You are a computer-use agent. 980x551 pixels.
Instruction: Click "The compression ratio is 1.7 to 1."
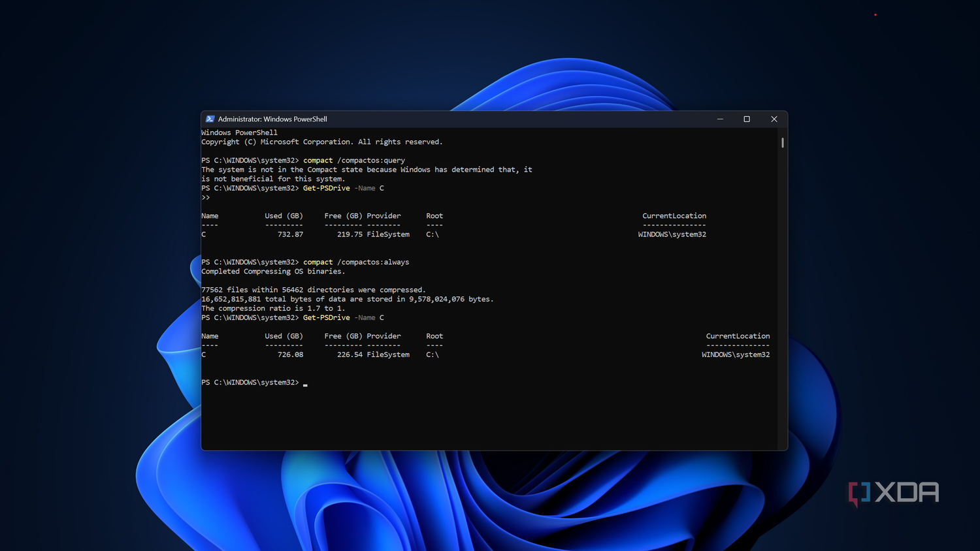(273, 308)
